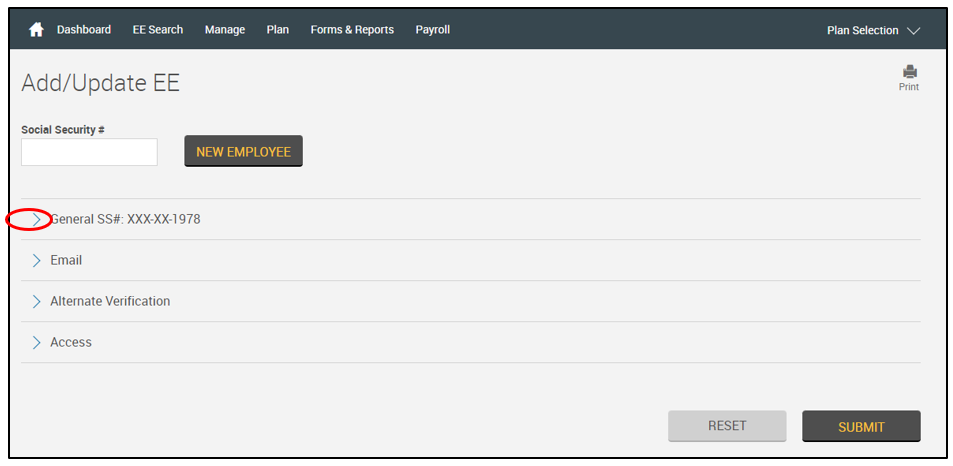Image resolution: width=953 pixels, height=466 pixels.
Task: Submit the form with SUBMIT button
Action: [x=861, y=427]
